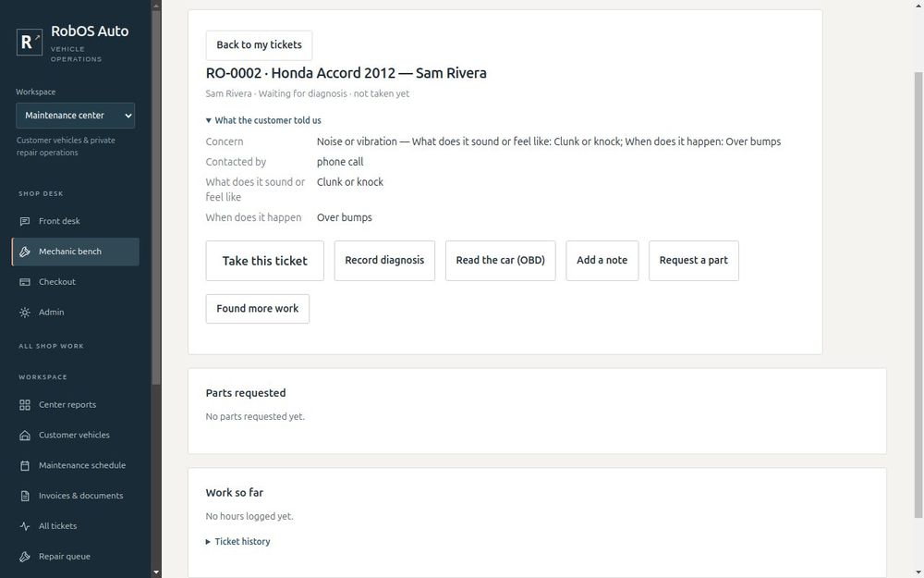Open All tickets page
Screen dimensions: 924x578
click(x=76, y=526)
